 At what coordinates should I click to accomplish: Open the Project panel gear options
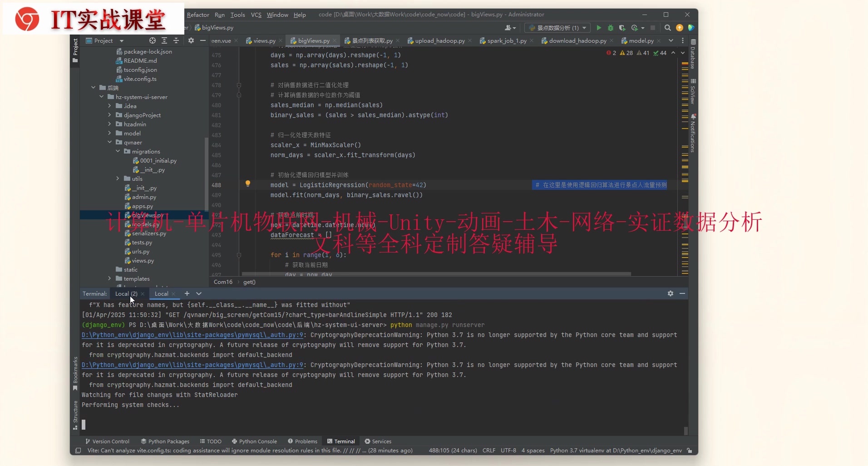point(191,40)
